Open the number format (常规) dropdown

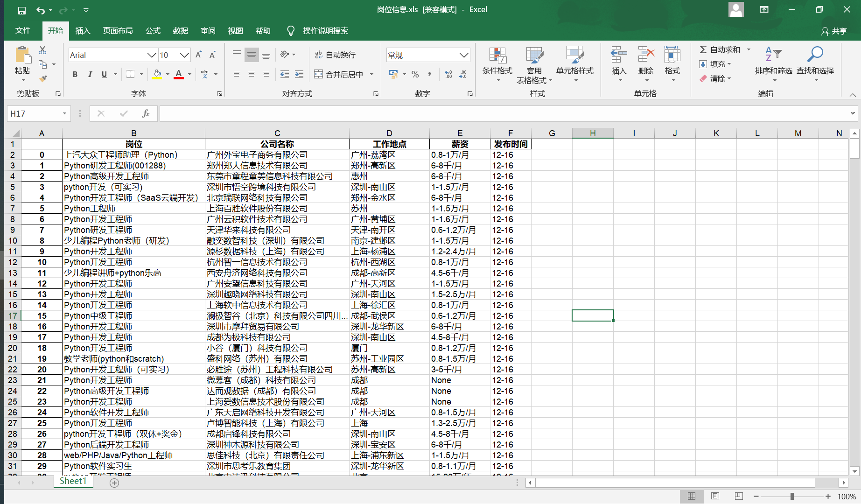[464, 55]
